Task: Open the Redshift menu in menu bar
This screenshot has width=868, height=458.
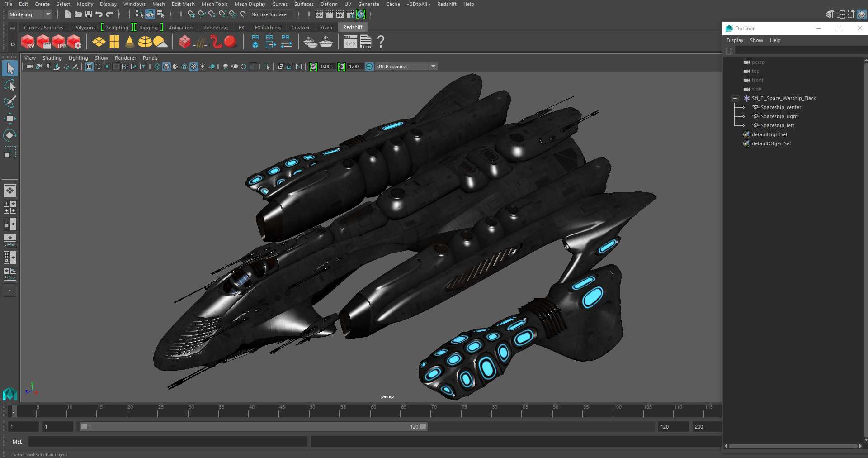Action: [x=447, y=4]
